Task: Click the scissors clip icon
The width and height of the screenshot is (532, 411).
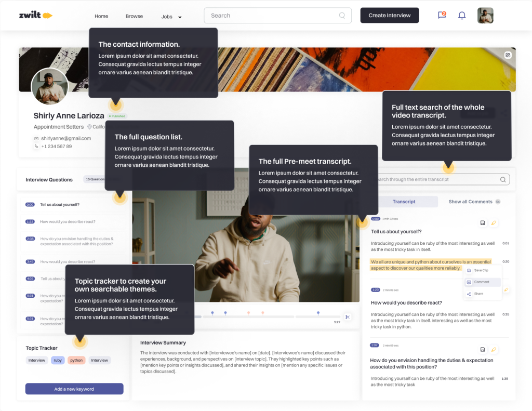Action: (x=348, y=317)
